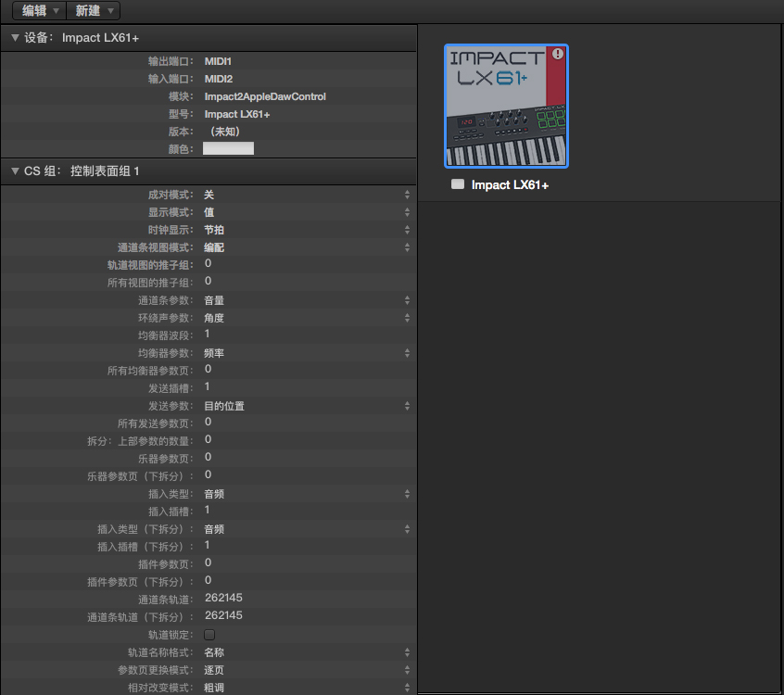Collapse the CS 组 section triangle

click(x=15, y=171)
